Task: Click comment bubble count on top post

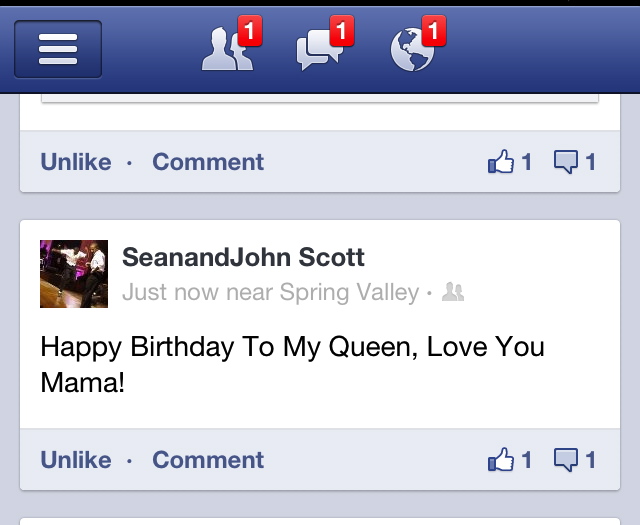Action: tap(575, 162)
